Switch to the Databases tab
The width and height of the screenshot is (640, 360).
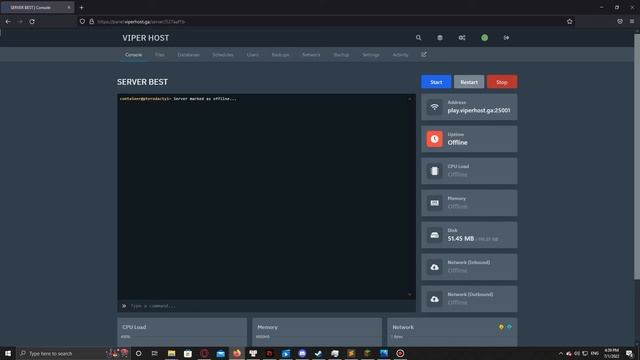(x=189, y=54)
